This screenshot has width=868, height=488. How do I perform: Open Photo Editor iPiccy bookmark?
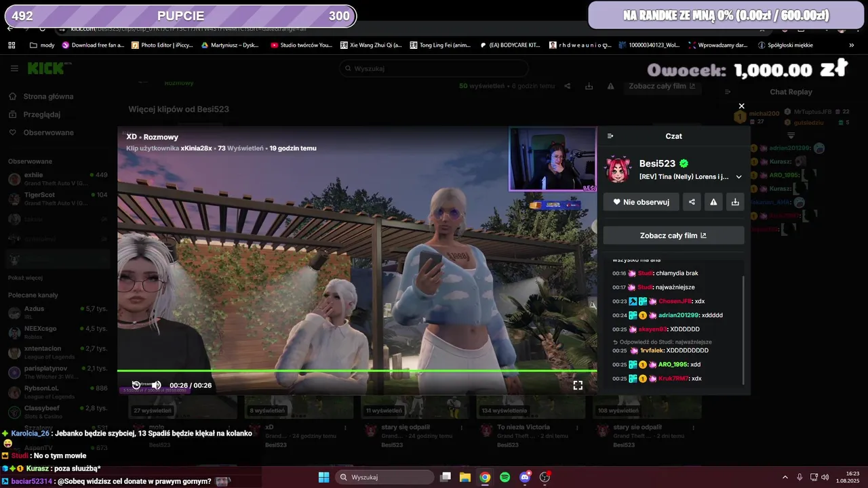(x=162, y=45)
